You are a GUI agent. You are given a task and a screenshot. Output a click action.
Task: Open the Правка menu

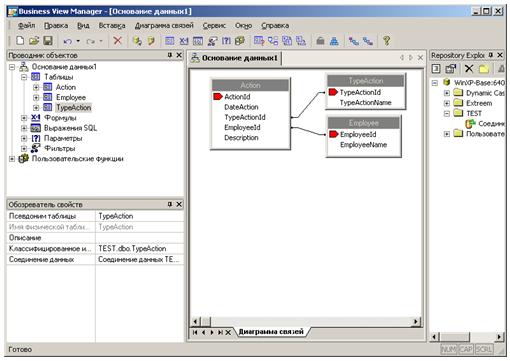click(56, 26)
